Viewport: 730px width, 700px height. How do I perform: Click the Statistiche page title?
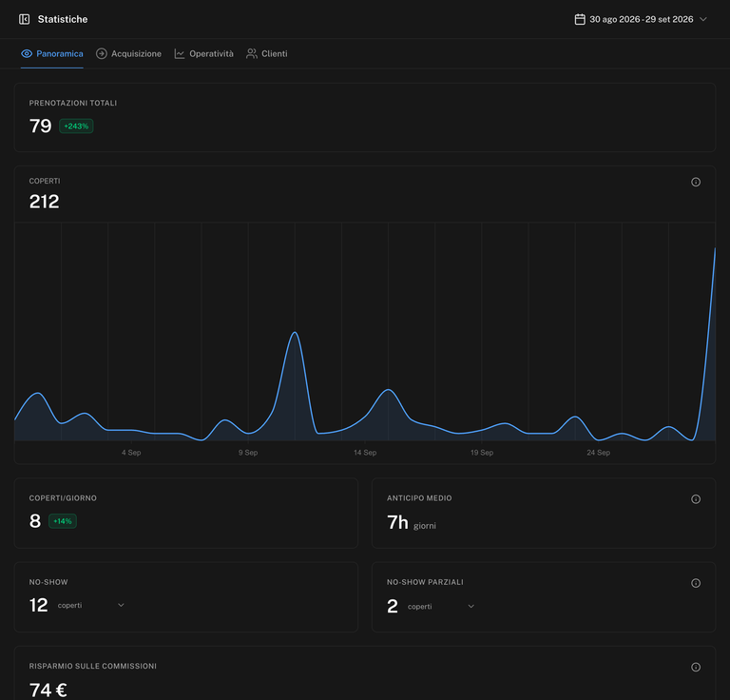coord(63,19)
